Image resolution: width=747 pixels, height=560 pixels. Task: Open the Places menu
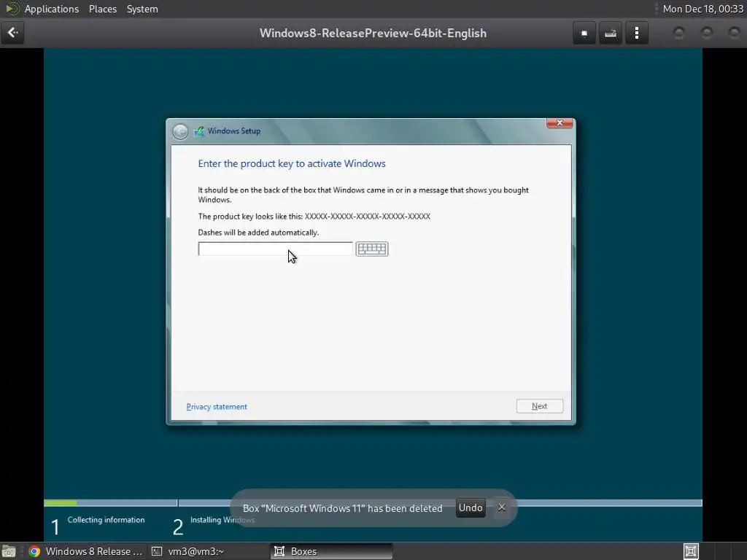[103, 9]
